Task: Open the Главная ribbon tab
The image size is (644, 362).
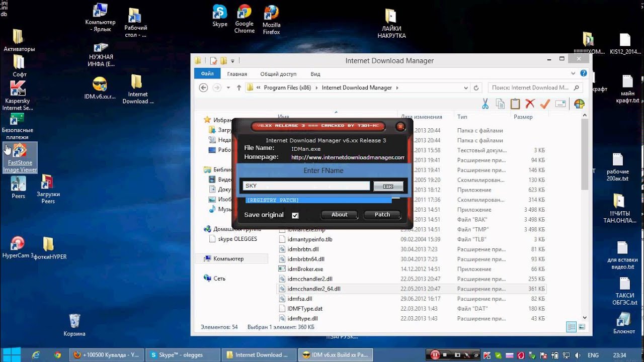Action: point(237,73)
